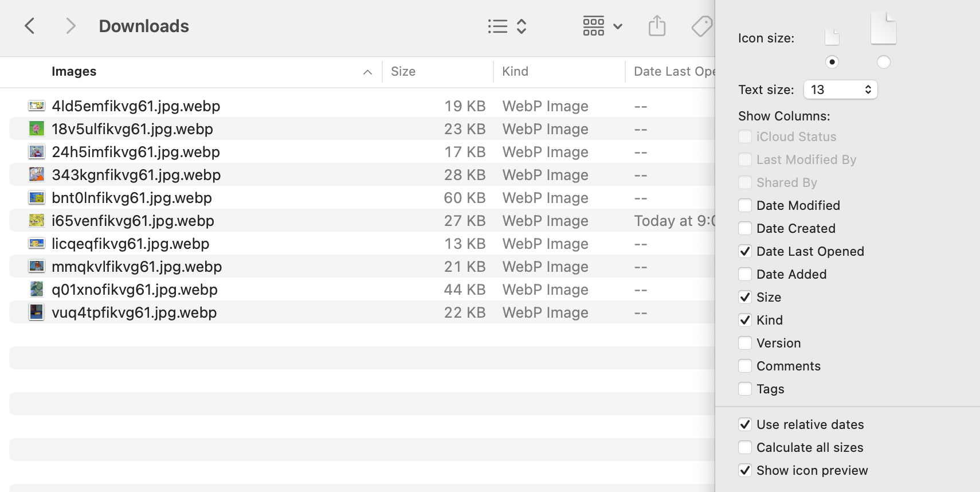
Task: Select file bnt0lnfikvg61.jpg.webp
Action: 132,198
